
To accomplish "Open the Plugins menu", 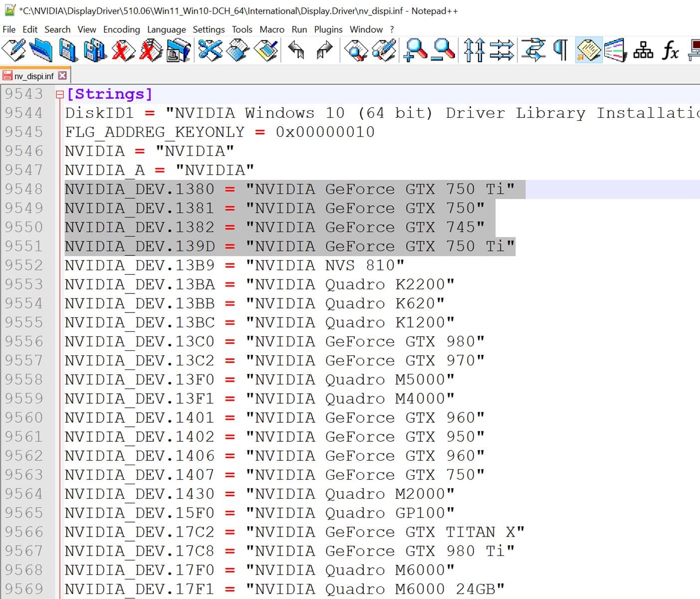I will pos(328,29).
